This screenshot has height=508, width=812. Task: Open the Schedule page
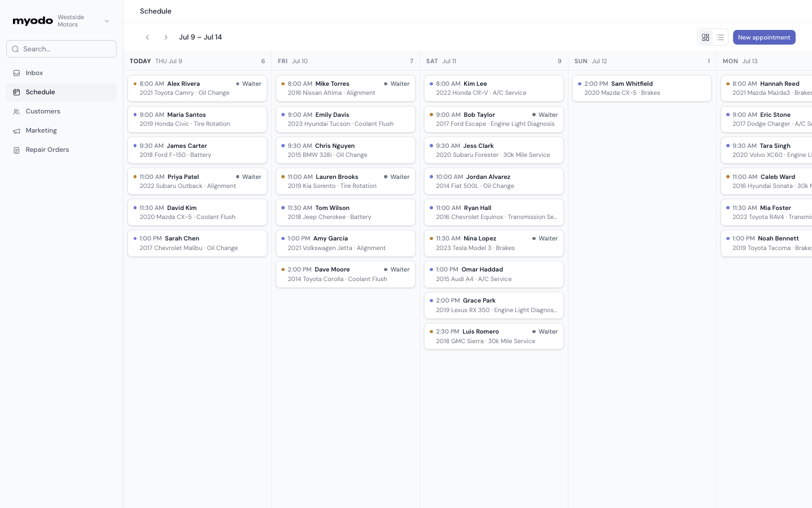[x=61, y=92]
